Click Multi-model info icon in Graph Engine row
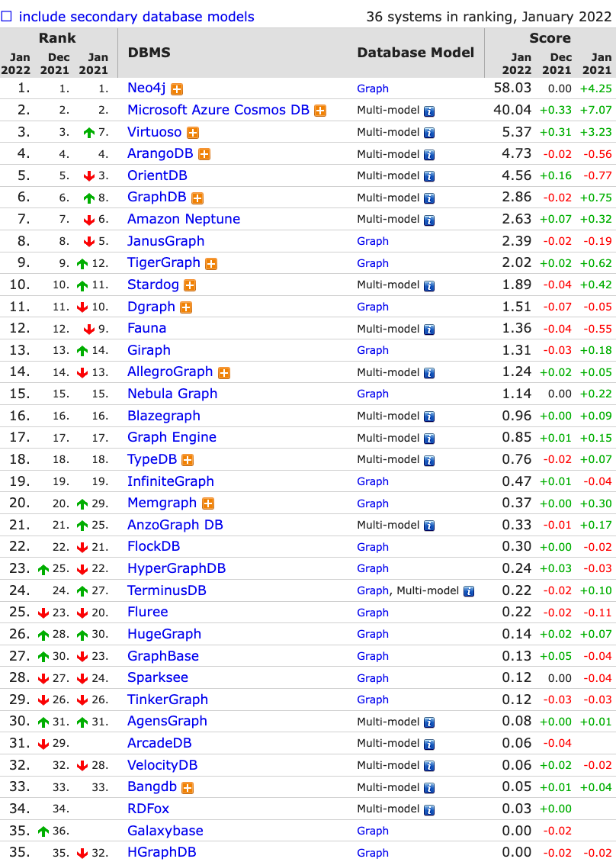The height and width of the screenshot is (862, 616). click(x=429, y=439)
